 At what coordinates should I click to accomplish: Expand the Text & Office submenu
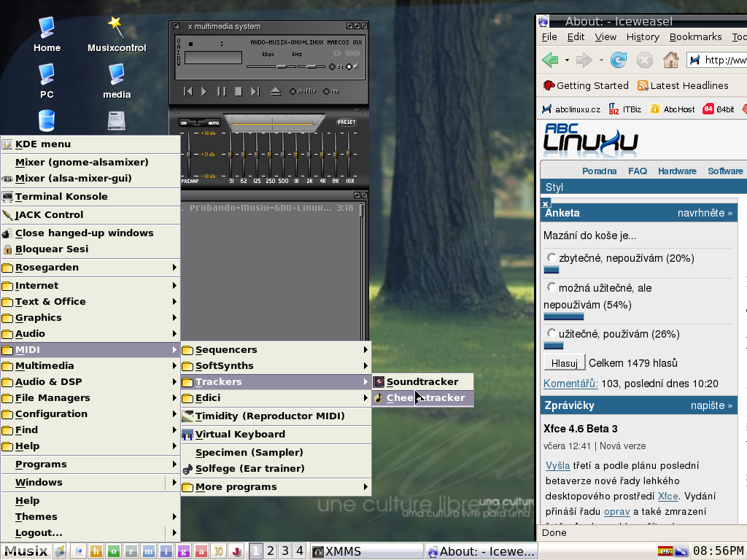[90, 301]
